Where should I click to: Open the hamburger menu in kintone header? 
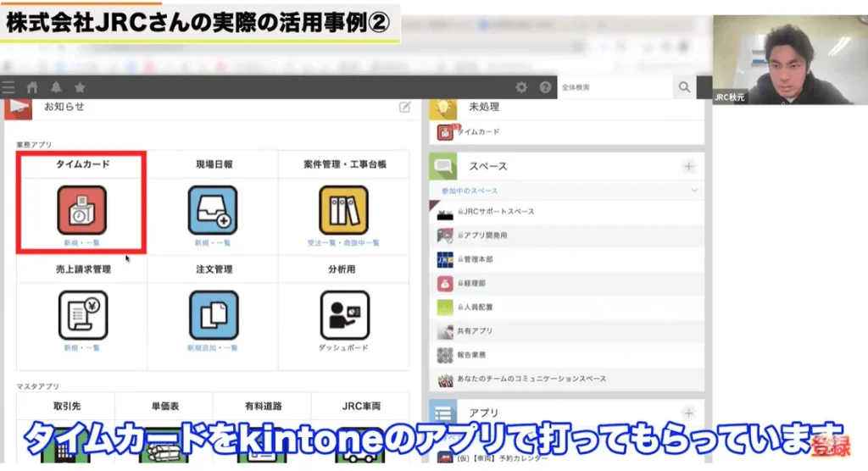point(8,87)
